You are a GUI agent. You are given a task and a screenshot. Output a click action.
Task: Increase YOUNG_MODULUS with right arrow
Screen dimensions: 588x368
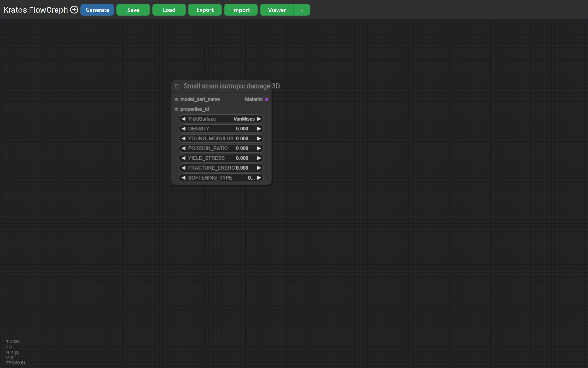click(259, 138)
